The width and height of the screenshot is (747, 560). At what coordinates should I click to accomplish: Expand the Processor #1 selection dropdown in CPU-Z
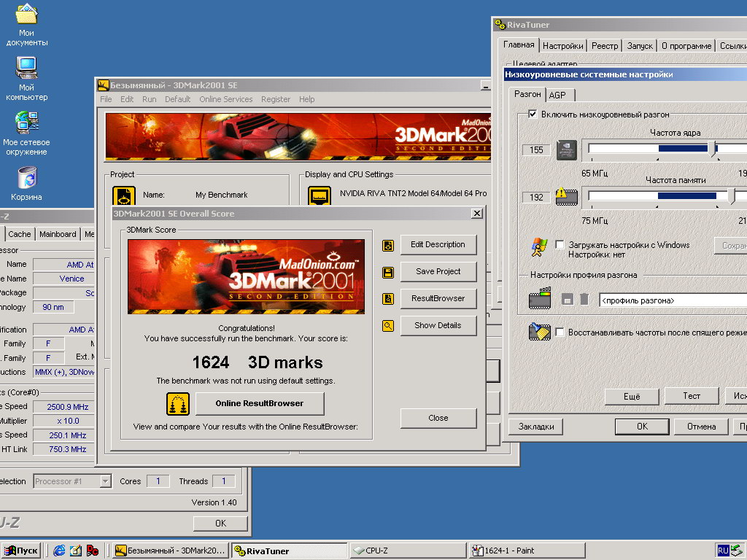105,481
